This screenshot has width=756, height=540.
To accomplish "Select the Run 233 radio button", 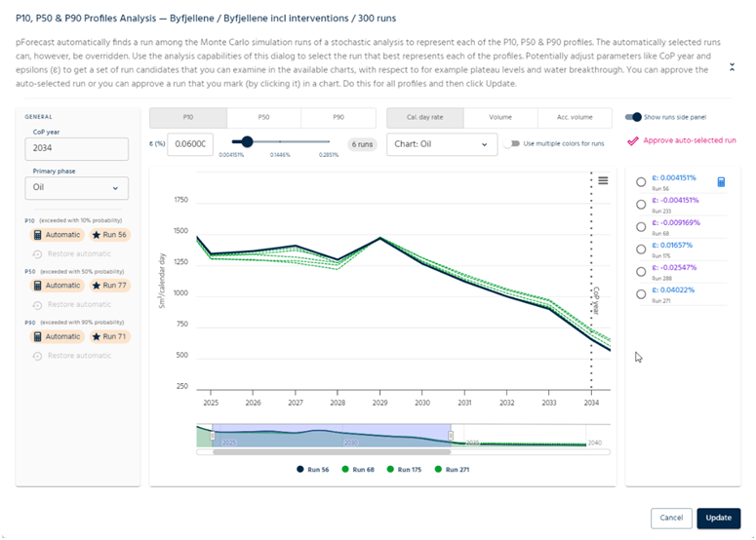I will click(640, 205).
